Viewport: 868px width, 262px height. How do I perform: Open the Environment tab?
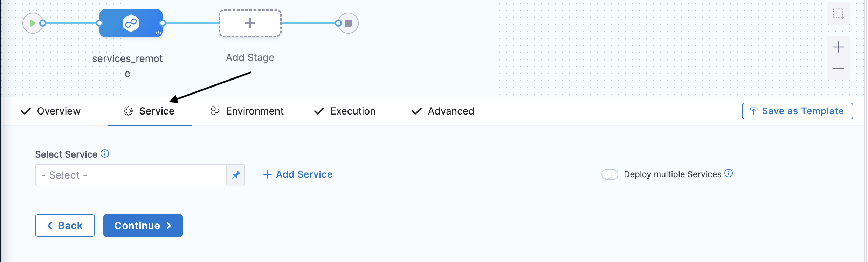pyautogui.click(x=247, y=111)
